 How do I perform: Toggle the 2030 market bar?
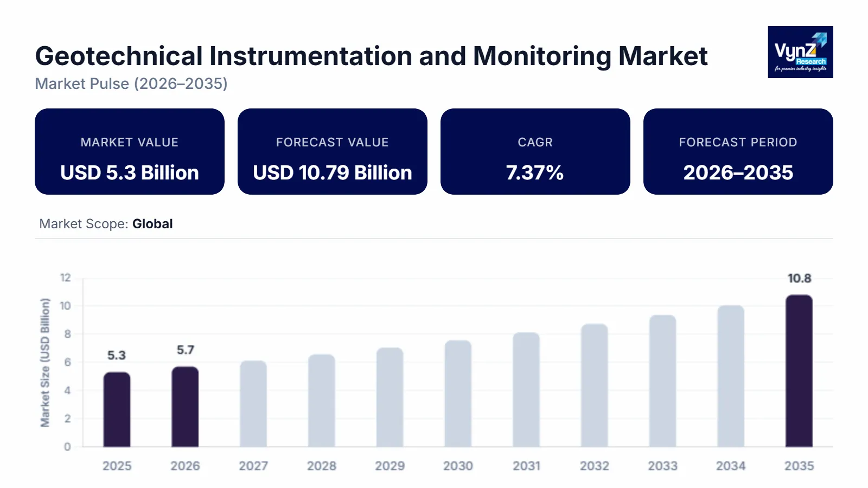coord(458,393)
